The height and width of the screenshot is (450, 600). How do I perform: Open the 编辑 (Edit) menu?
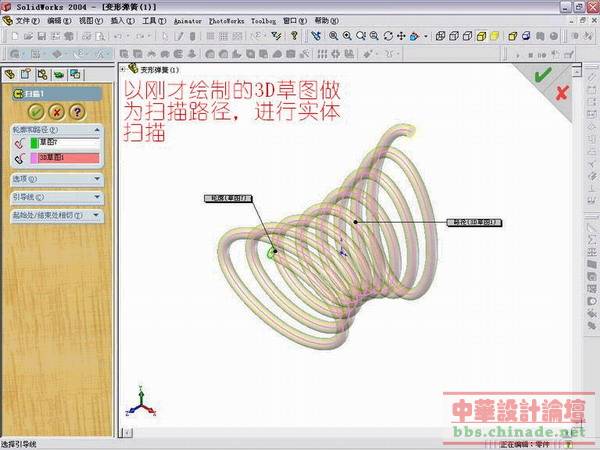59,21
